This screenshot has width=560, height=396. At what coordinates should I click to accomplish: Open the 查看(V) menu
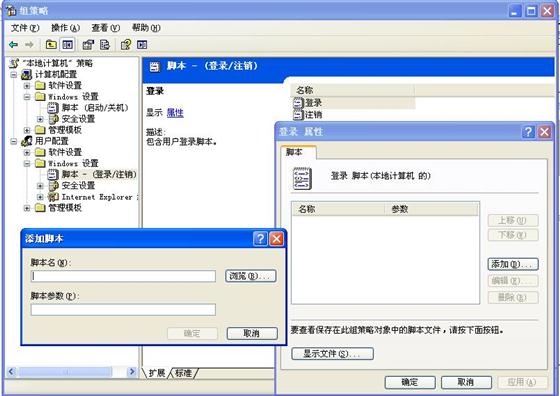coord(105,28)
